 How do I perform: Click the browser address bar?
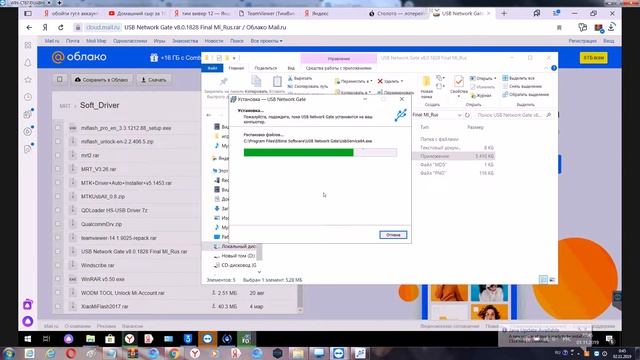(x=314, y=27)
